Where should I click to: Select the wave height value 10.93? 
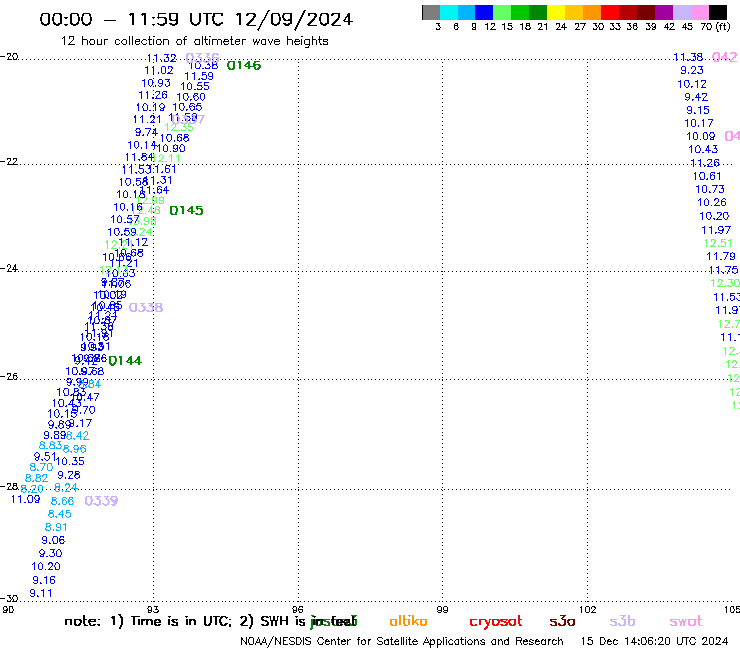click(156, 83)
